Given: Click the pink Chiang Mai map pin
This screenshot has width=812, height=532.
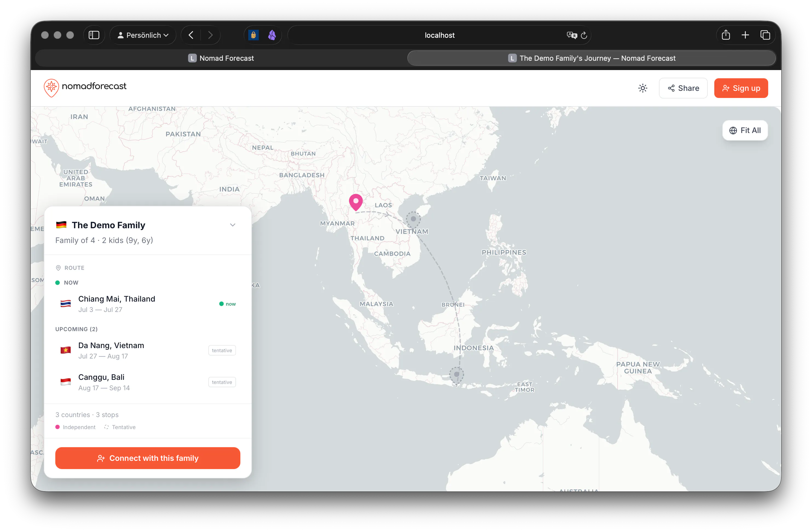Looking at the screenshot, I should click(x=356, y=202).
